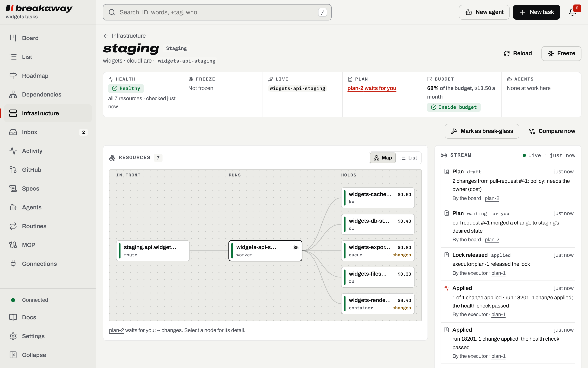Viewport: 588px width, 368px height.
Task: Open the MCP sidebar icon
Action: (x=13, y=245)
